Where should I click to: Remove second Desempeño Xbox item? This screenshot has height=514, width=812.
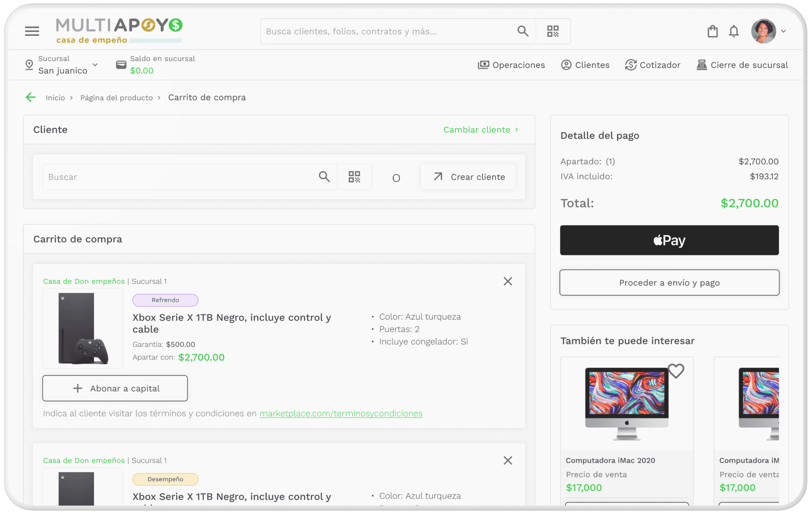pyautogui.click(x=508, y=461)
